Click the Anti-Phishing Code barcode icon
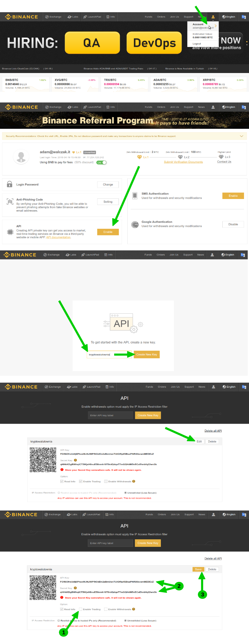This screenshot has width=249, height=644. click(x=10, y=202)
